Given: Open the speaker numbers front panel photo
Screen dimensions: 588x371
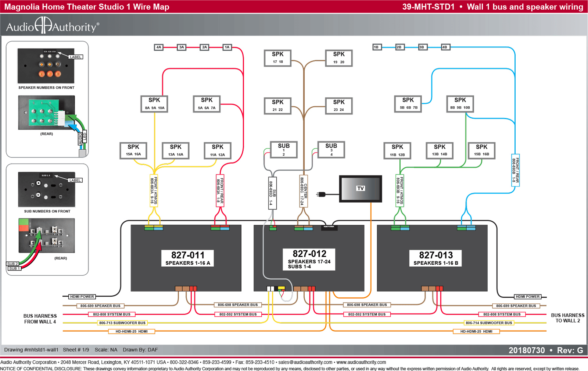Looking at the screenshot, I should (46, 66).
